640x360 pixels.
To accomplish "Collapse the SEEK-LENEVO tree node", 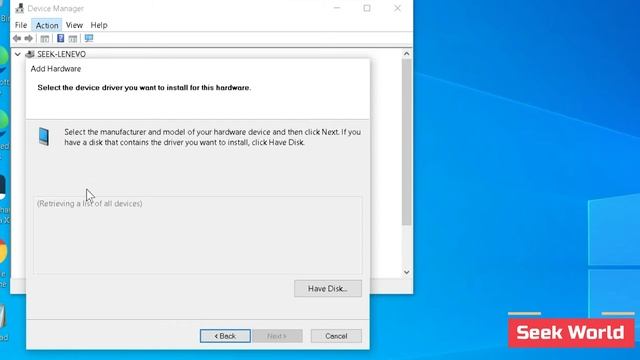I will (x=18, y=54).
